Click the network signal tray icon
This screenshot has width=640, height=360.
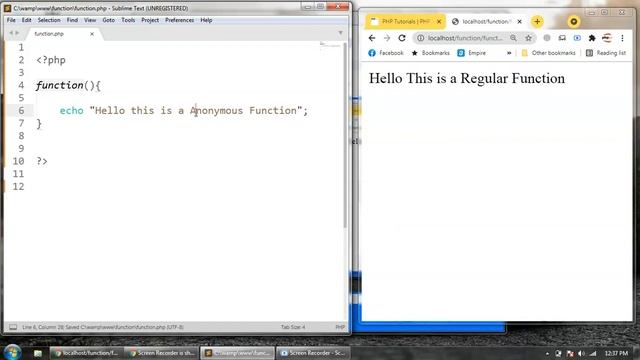(593, 353)
